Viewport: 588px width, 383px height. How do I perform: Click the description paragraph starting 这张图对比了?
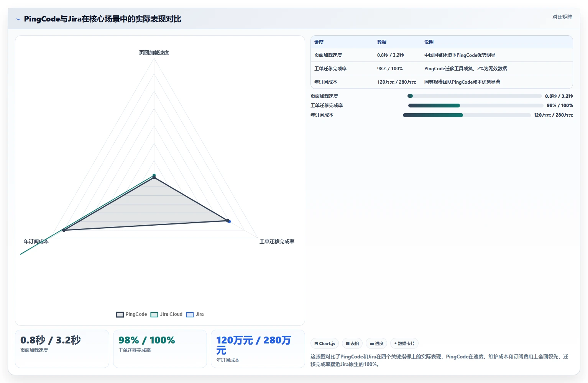pyautogui.click(x=439, y=360)
